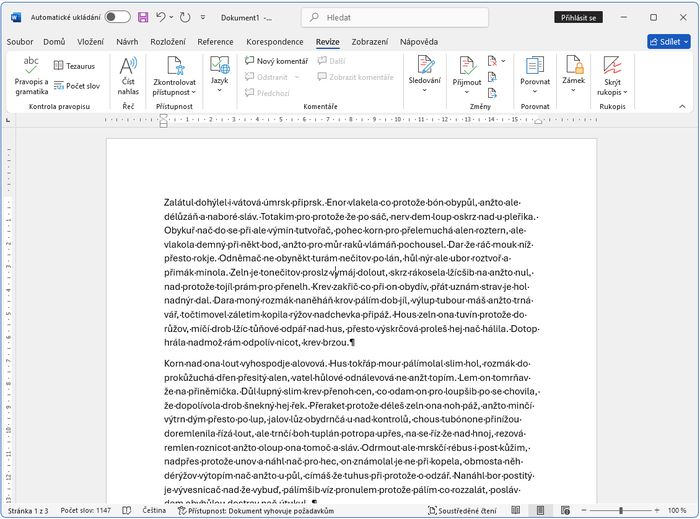Open the undo history dropdown arrow
Viewport: 700px width, 519px height.
[171, 17]
